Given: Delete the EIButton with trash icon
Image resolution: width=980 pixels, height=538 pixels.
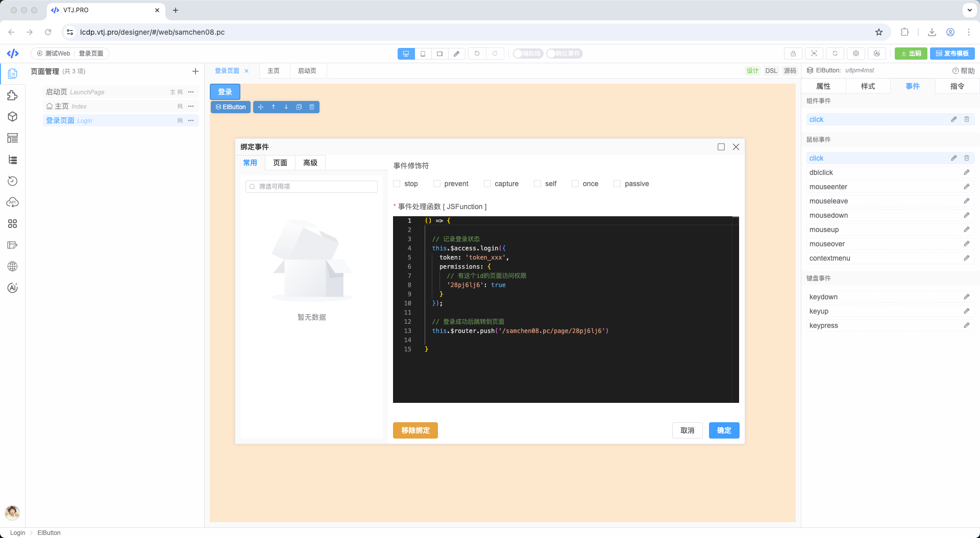Looking at the screenshot, I should coord(312,107).
